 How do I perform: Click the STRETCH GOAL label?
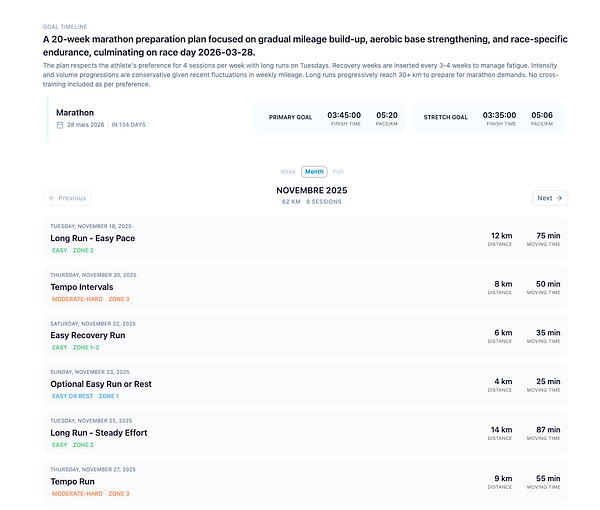tap(445, 117)
